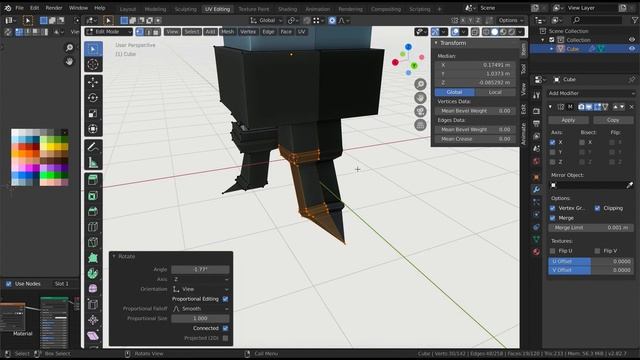
Task: Click the viewport pan hand gizmo
Action: [x=420, y=98]
